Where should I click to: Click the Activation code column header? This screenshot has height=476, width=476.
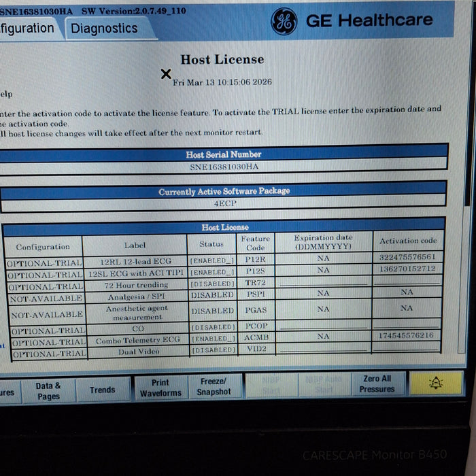coord(408,241)
